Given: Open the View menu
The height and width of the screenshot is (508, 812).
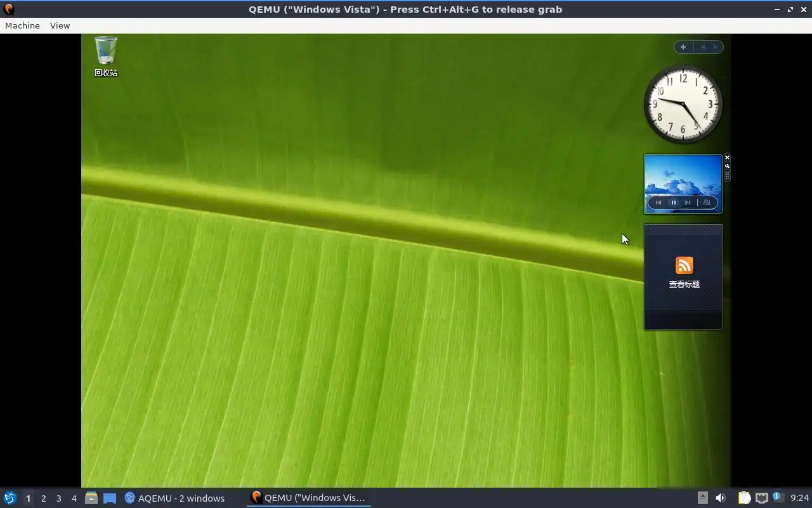Looking at the screenshot, I should 60,25.
